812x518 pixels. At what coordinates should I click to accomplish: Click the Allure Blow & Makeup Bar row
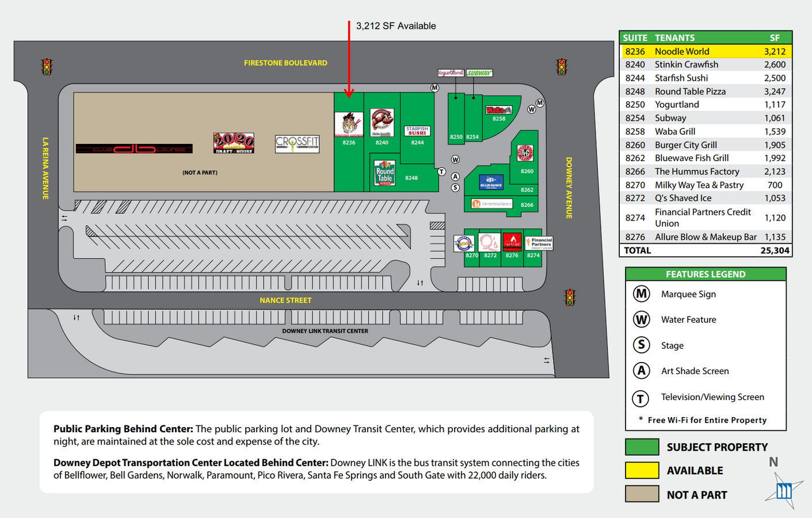(706, 237)
